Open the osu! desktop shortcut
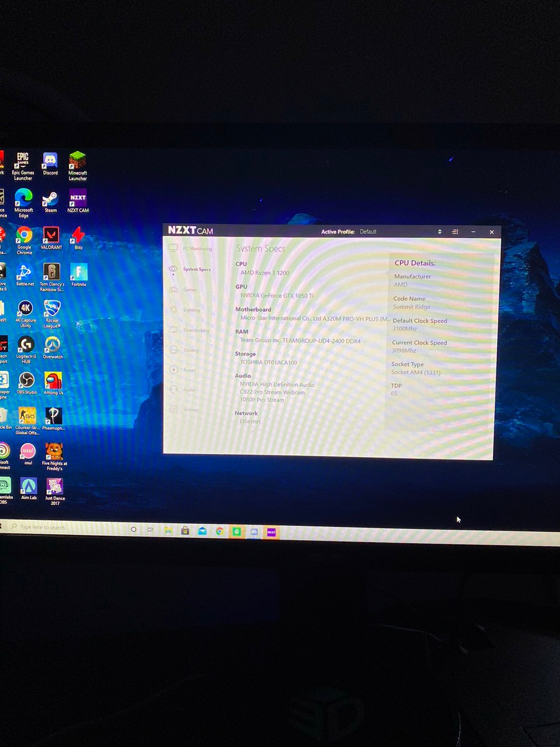Viewport: 560px width, 747px height. 28,454
